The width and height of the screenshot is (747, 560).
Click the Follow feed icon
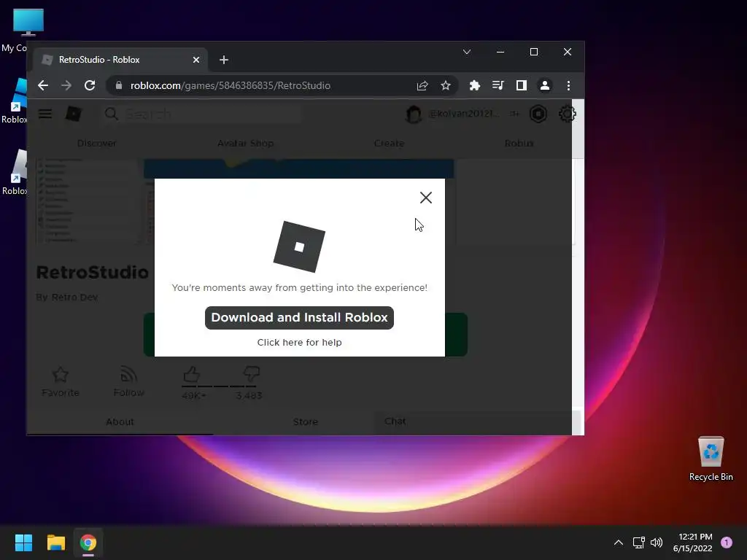[128, 374]
